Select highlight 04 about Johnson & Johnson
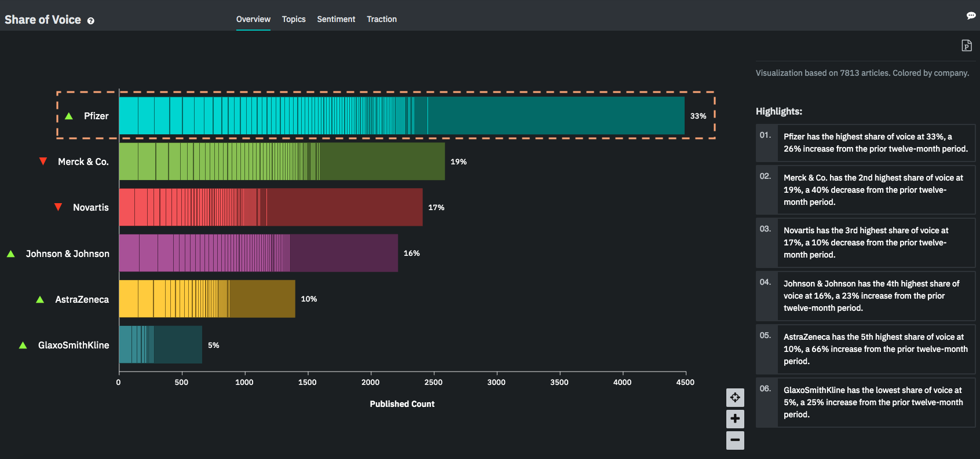980x459 pixels. 865,296
